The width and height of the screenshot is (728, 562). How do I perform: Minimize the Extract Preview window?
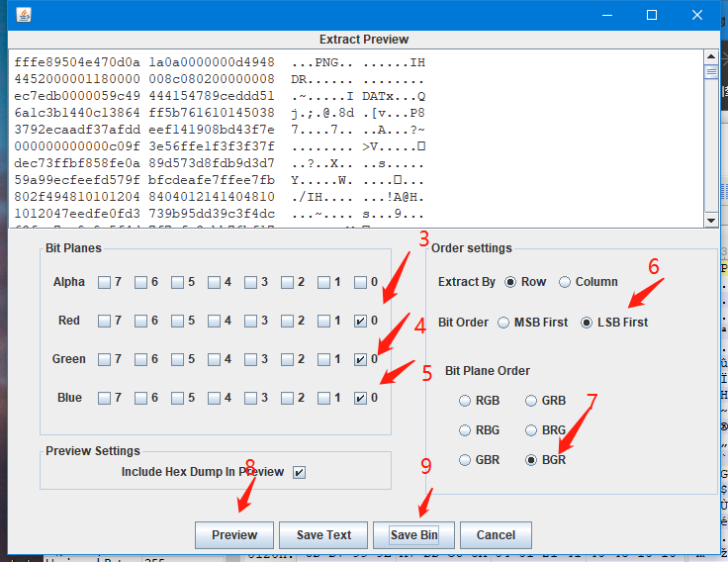606,15
